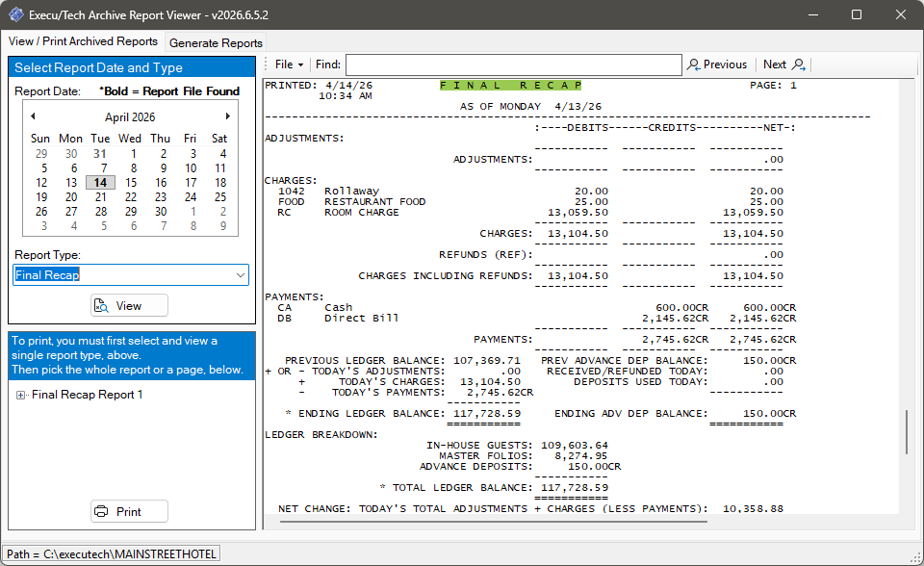Screen dimensions: 924x566
Task: Click the vertical scrollbar of report
Action: (907, 432)
